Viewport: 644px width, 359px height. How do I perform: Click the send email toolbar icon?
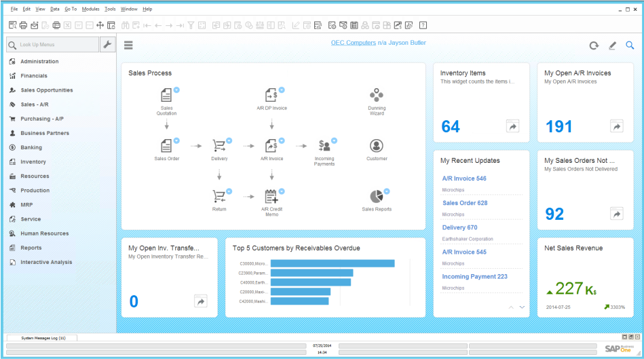tap(35, 26)
